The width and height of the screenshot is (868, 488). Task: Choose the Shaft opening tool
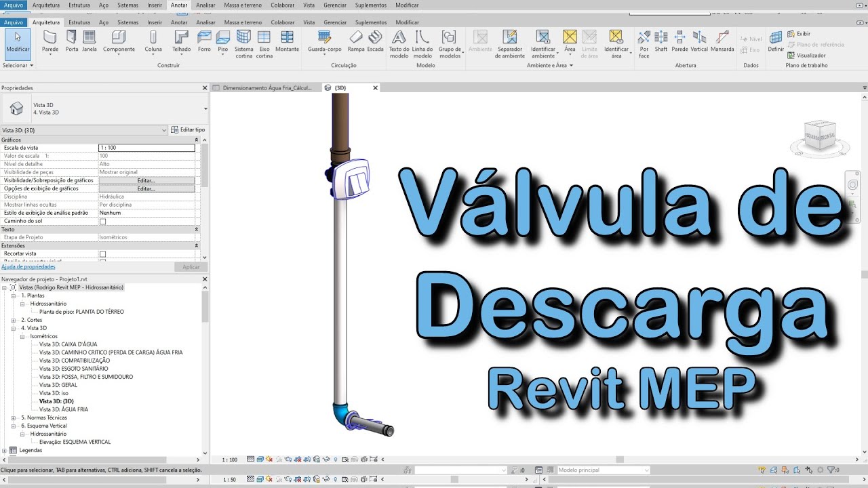pyautogui.click(x=661, y=41)
